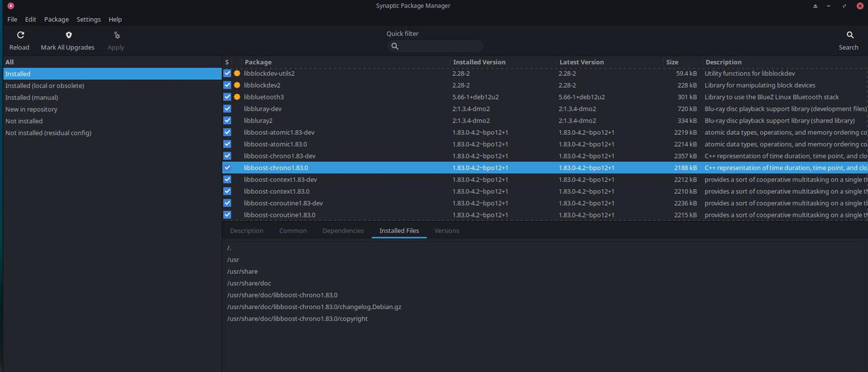
Task: Click the Quick filter magnifier icon
Action: (394, 47)
